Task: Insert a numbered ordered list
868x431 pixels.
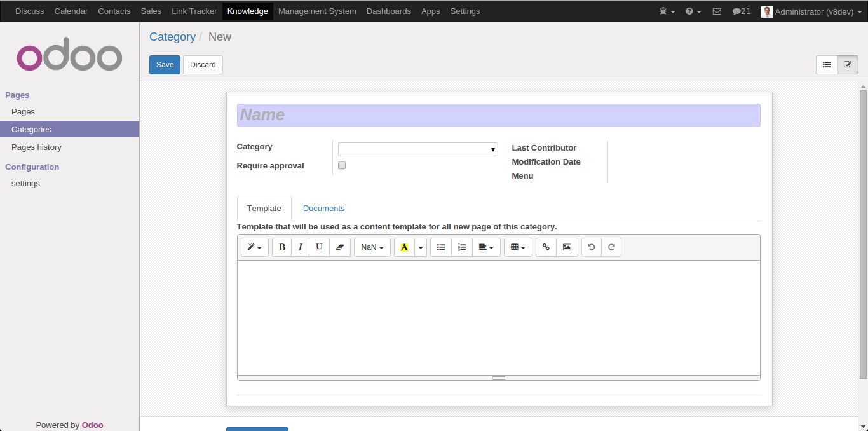Action: click(x=462, y=247)
